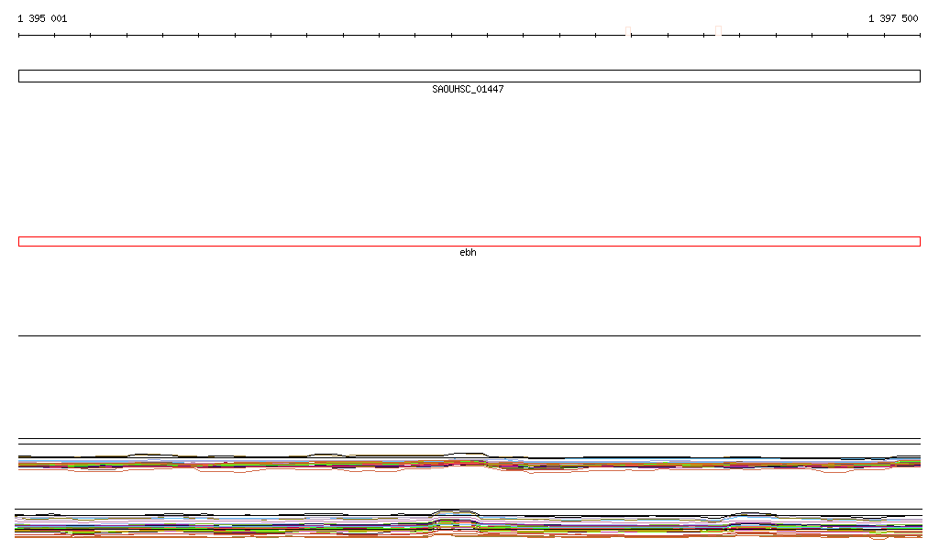
Task: Click the end coordinate label 1 397 500
Action: click(893, 18)
